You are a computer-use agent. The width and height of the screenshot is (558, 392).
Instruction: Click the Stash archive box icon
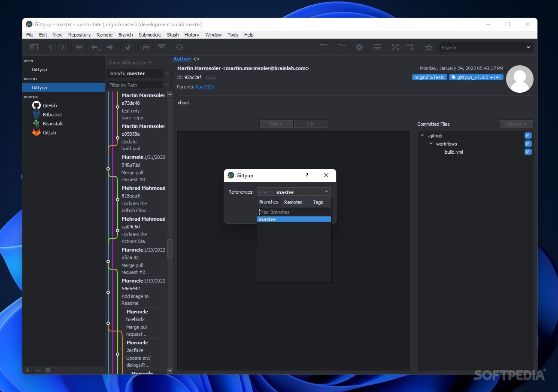(146, 47)
